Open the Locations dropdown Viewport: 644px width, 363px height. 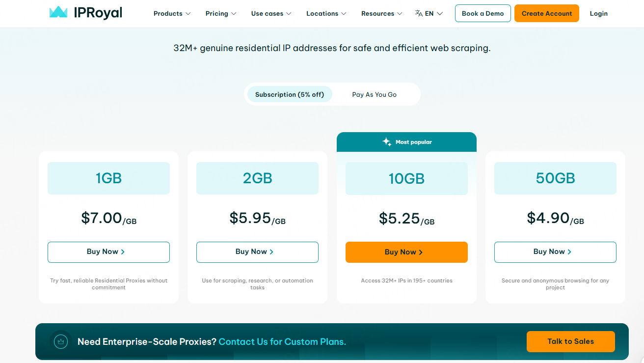[x=326, y=14]
